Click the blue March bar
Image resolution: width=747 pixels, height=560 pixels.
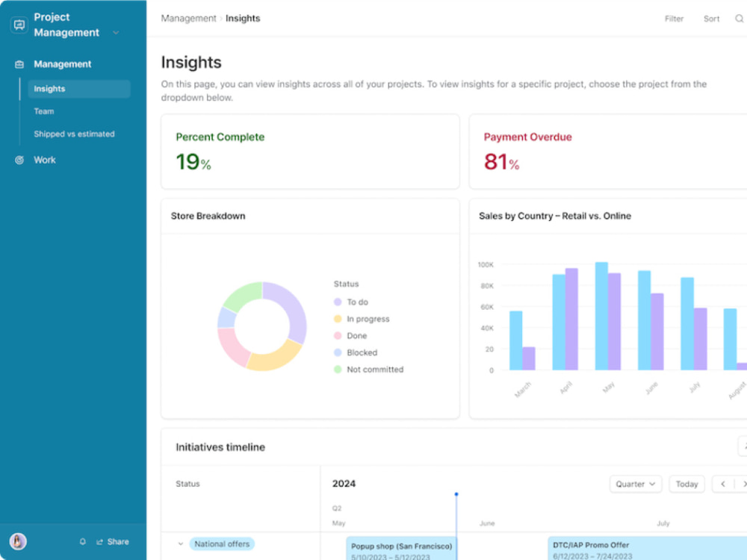pos(516,340)
